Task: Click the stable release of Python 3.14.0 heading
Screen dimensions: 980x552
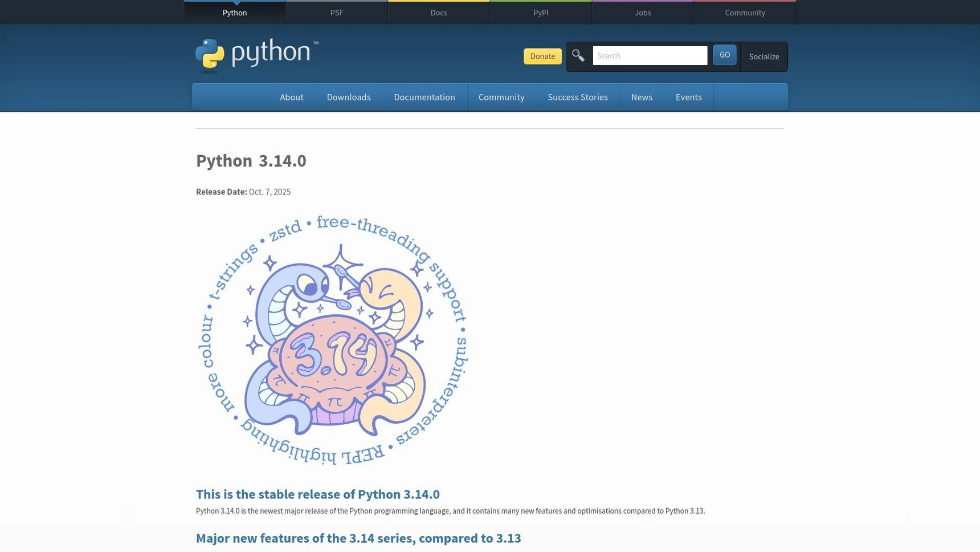Action: click(318, 494)
